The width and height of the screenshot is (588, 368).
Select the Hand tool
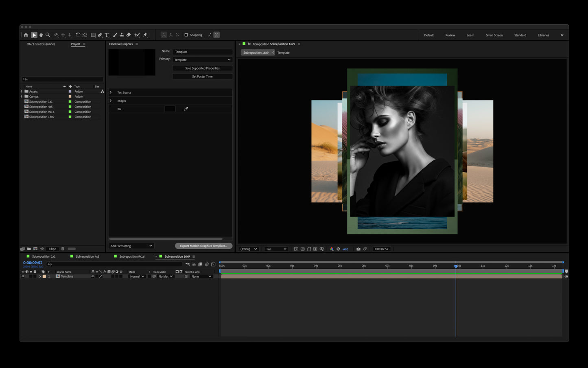click(41, 35)
